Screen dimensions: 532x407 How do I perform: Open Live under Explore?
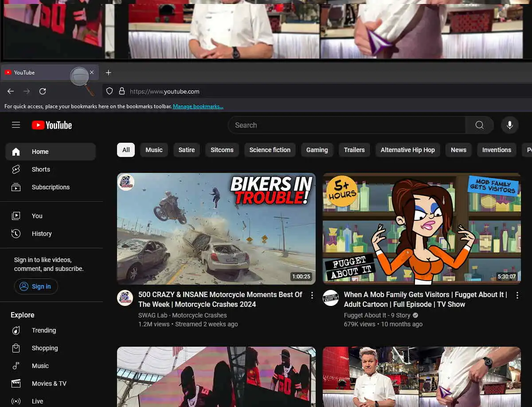coord(51,401)
